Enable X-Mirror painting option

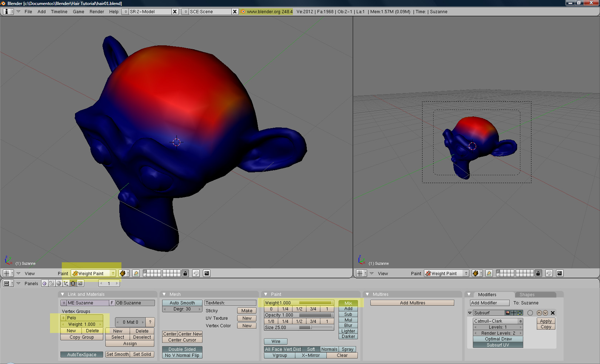point(311,355)
